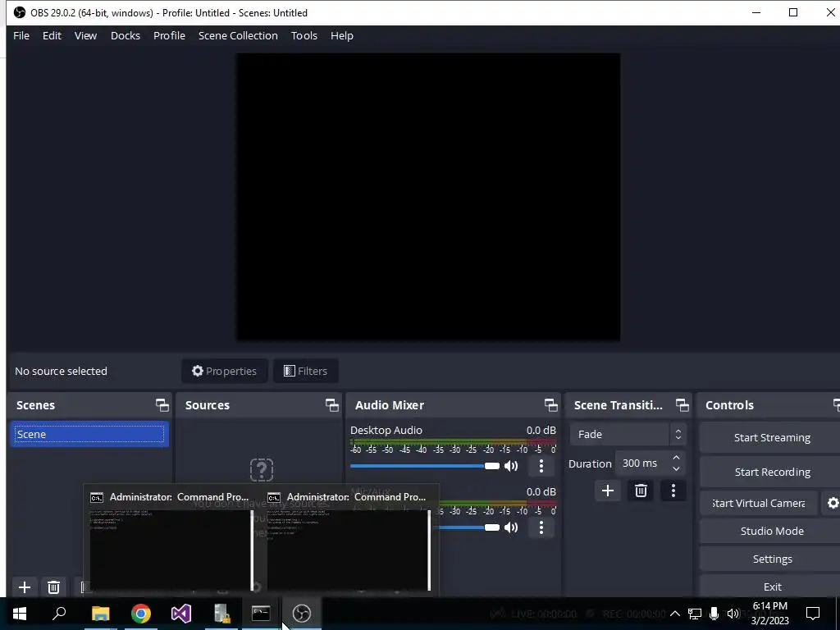Open system volume tray icon
Viewport: 840px width, 630px height.
(x=733, y=614)
